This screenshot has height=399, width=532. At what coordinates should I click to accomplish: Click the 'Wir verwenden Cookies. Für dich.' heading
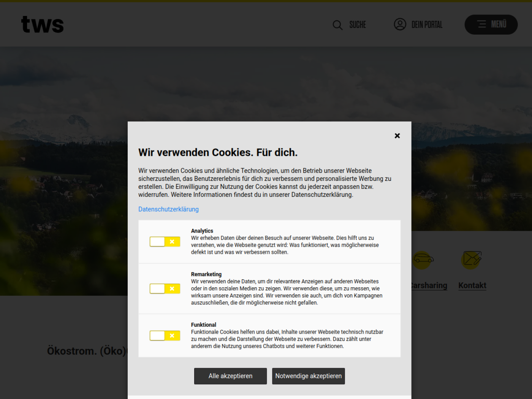click(x=218, y=152)
